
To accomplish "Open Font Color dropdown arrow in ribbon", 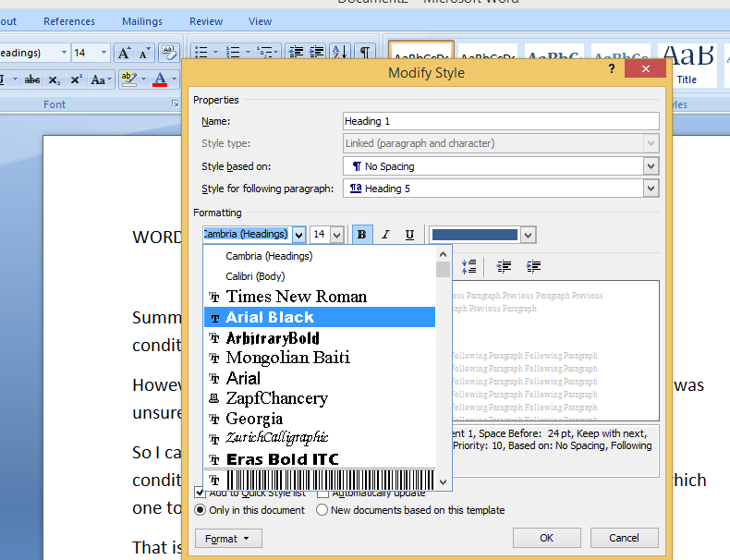I will pos(174,79).
